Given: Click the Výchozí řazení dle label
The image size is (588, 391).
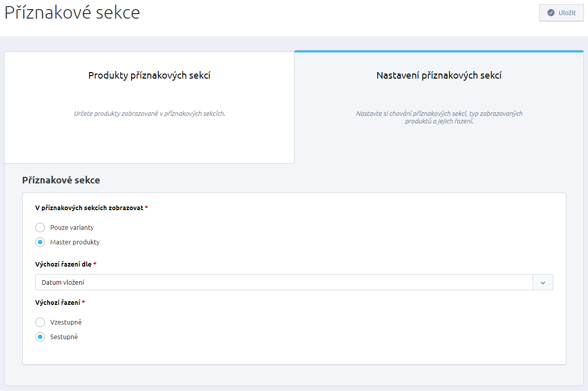Looking at the screenshot, I should (x=64, y=264).
